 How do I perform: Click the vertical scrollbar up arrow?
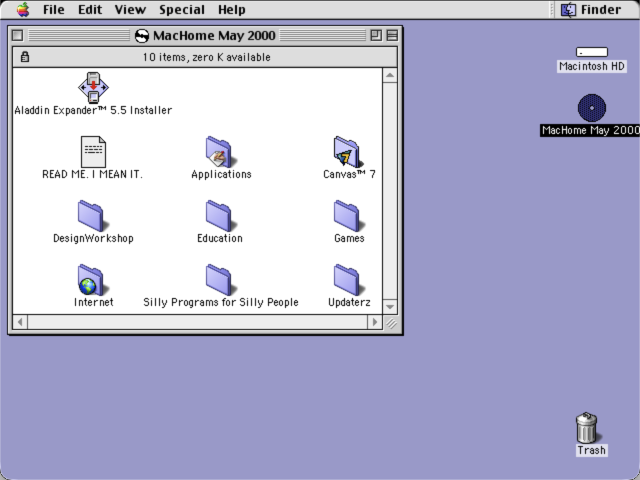click(390, 76)
